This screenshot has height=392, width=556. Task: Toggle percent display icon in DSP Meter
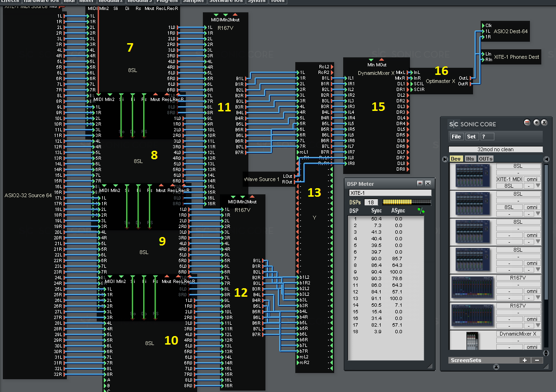coord(421,211)
